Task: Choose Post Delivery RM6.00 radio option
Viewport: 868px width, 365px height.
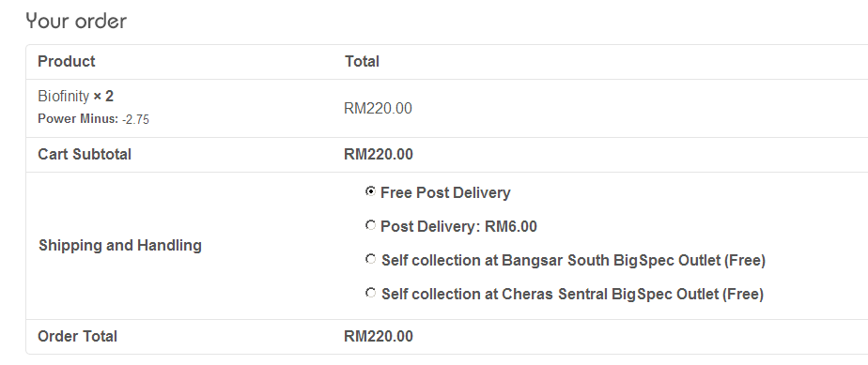Action: pyautogui.click(x=370, y=225)
